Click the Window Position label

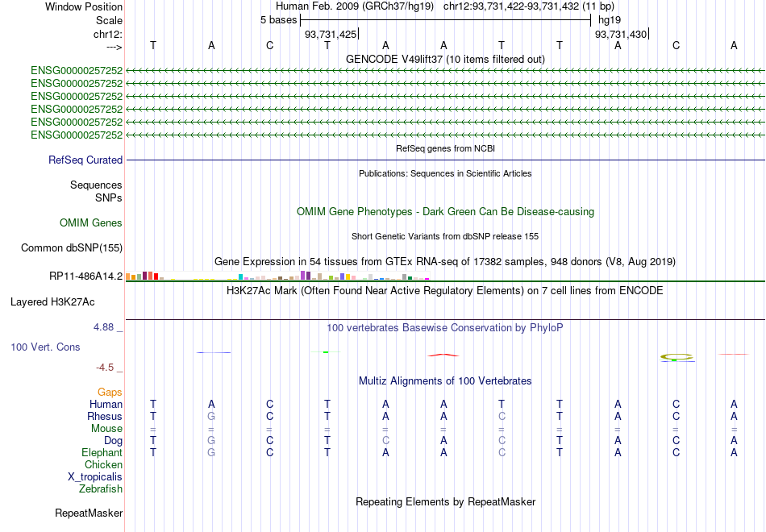(84, 6)
